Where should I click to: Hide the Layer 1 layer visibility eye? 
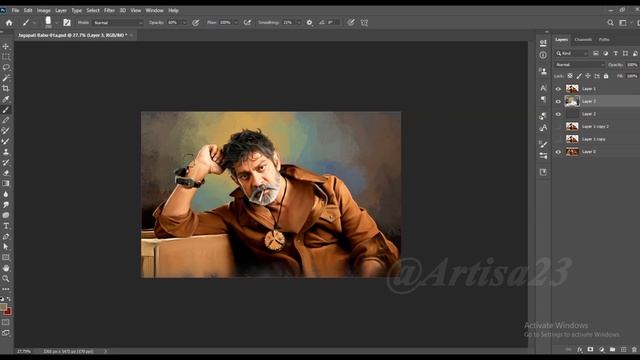[x=558, y=89]
